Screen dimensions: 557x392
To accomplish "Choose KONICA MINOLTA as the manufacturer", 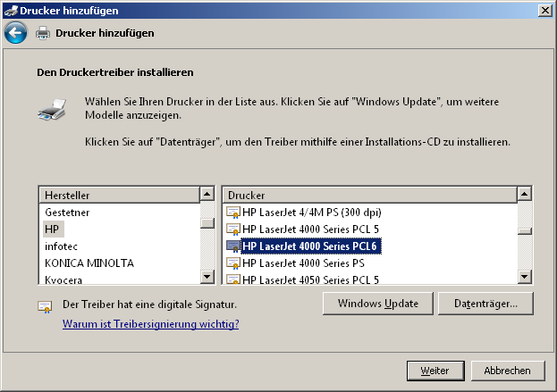I will click(x=89, y=263).
